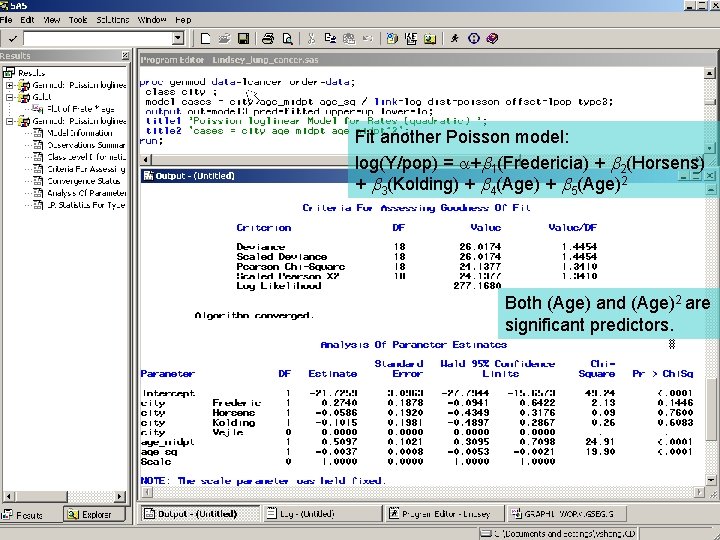The height and width of the screenshot is (540, 720).
Task: Click the 'Algorithm converged.' text
Action: (x=254, y=315)
